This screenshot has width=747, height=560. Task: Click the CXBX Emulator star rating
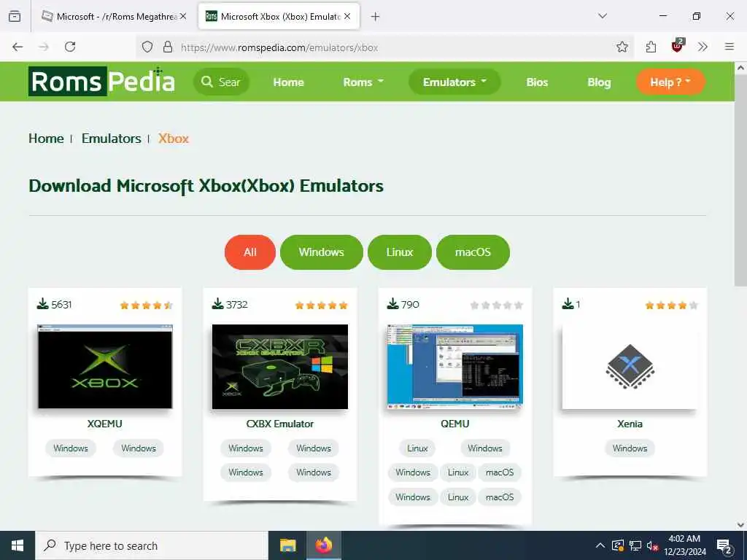point(322,306)
